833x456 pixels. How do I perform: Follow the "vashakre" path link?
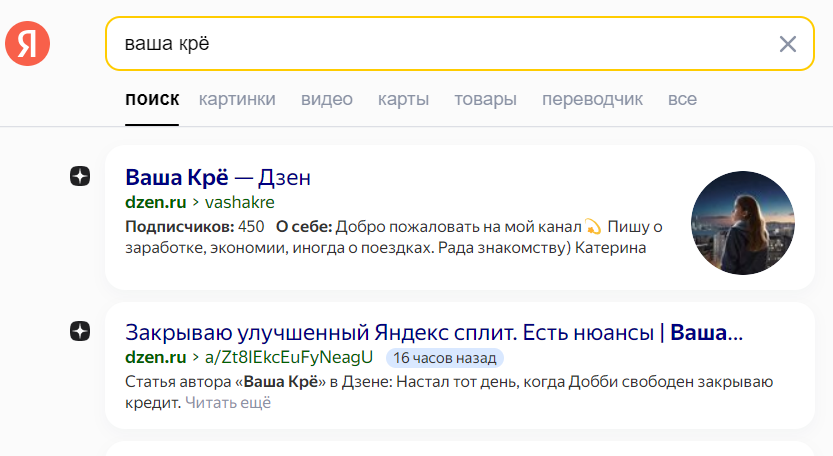pyautogui.click(x=240, y=202)
